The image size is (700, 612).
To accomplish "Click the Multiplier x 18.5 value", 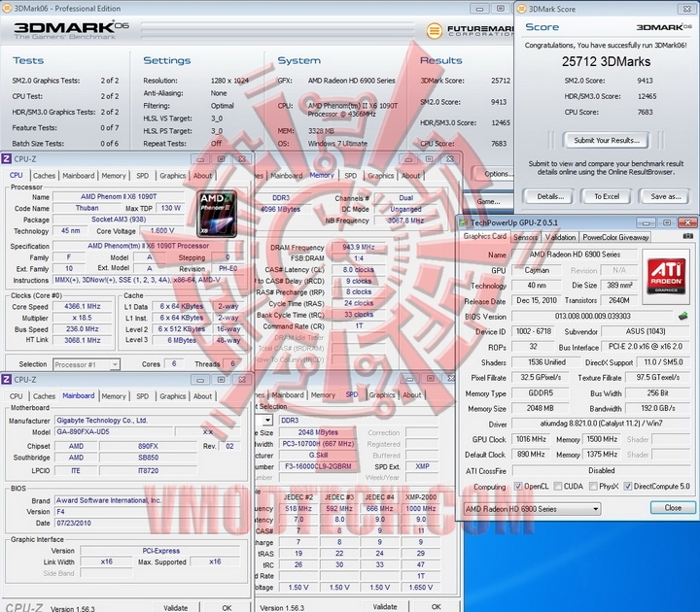I will click(82, 318).
